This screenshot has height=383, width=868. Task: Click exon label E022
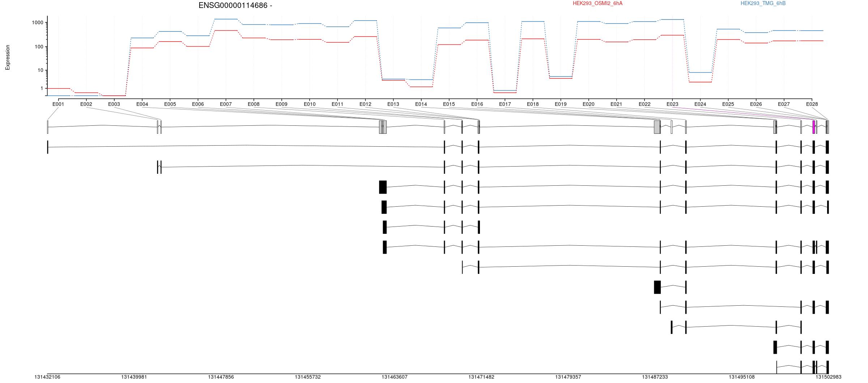click(644, 104)
